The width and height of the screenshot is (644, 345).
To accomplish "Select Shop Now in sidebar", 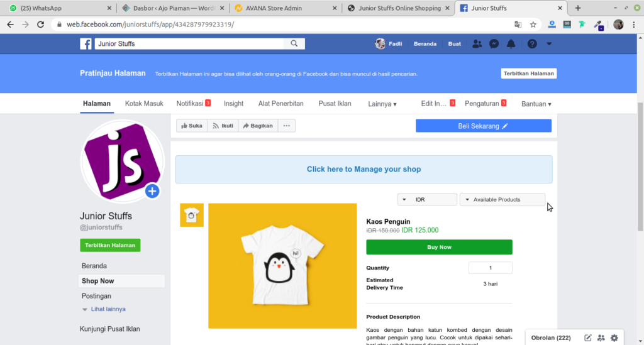I will (121, 281).
